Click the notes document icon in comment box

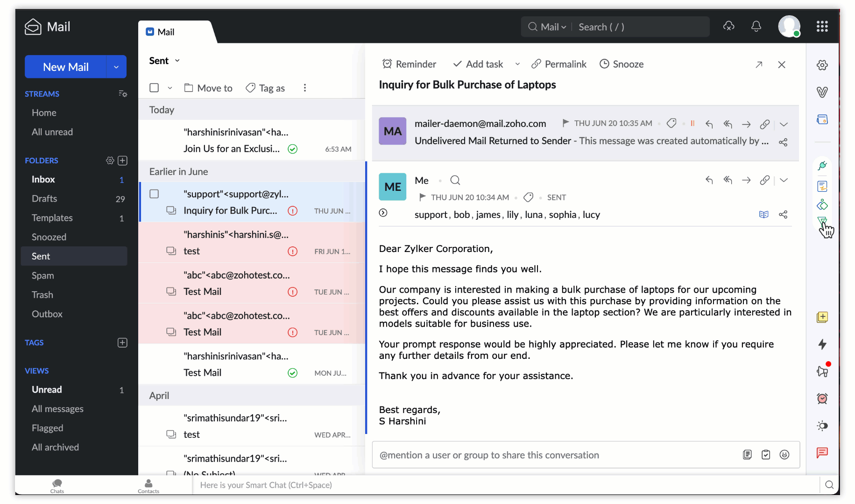(x=747, y=455)
